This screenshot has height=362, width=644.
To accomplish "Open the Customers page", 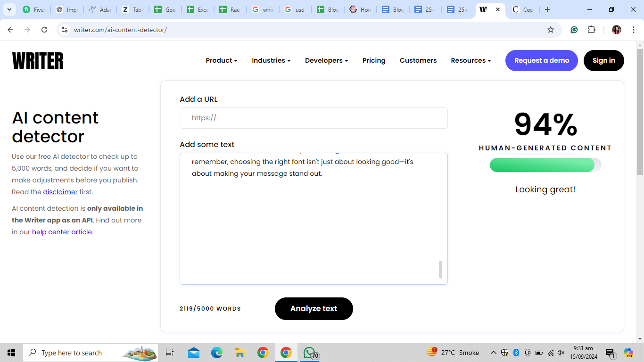I will (418, 60).
